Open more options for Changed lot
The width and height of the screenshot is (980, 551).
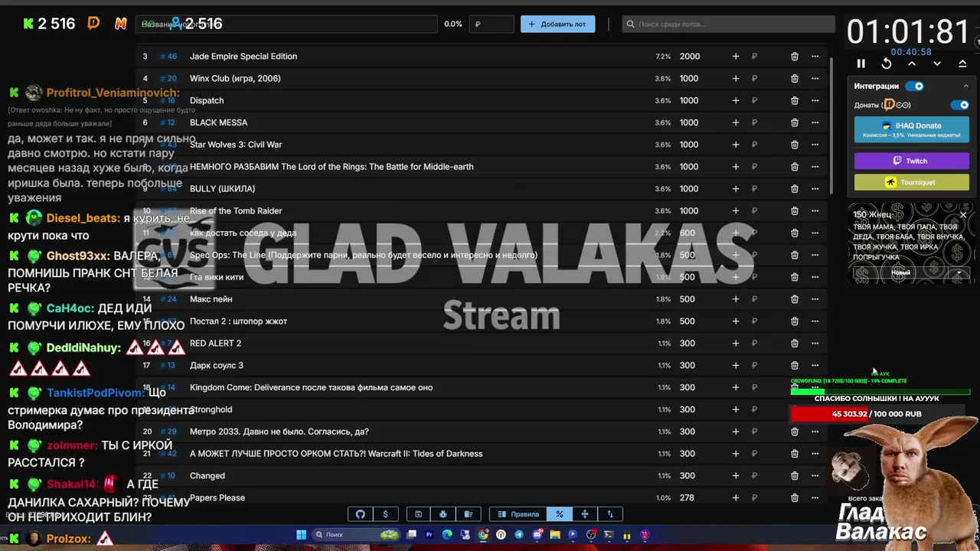click(815, 476)
